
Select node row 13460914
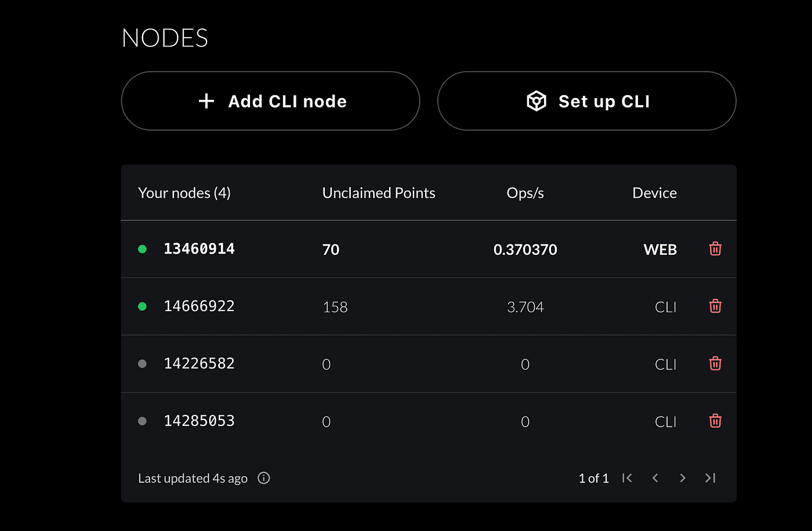(429, 249)
